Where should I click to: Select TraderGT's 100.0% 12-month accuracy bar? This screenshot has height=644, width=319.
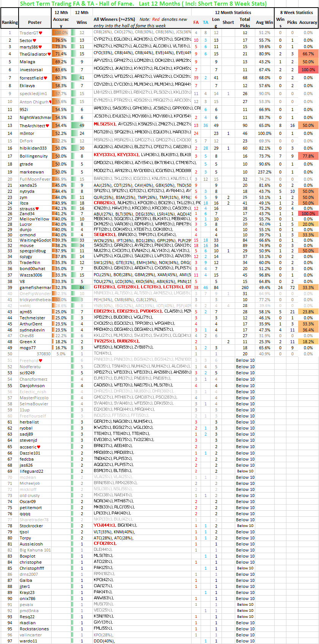tap(60, 33)
